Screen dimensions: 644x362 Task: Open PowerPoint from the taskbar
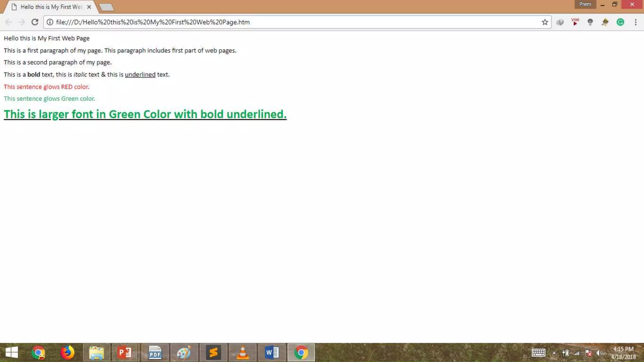125,353
